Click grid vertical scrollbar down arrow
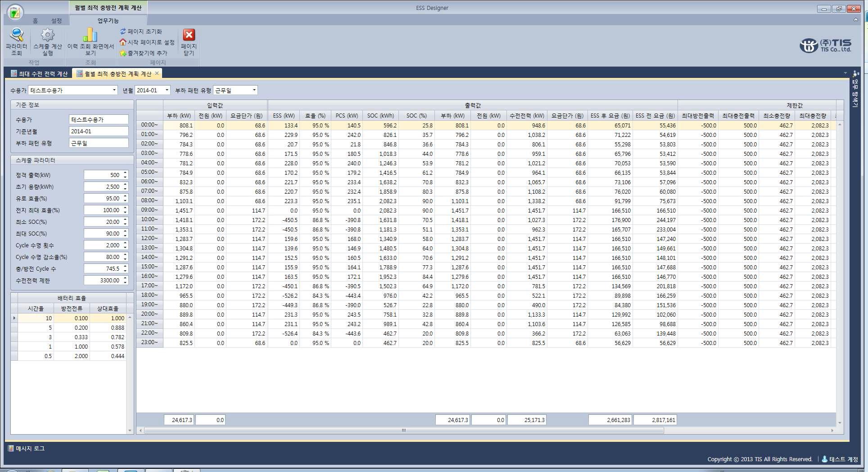Image resolution: width=868 pixels, height=472 pixels. pos(840,422)
